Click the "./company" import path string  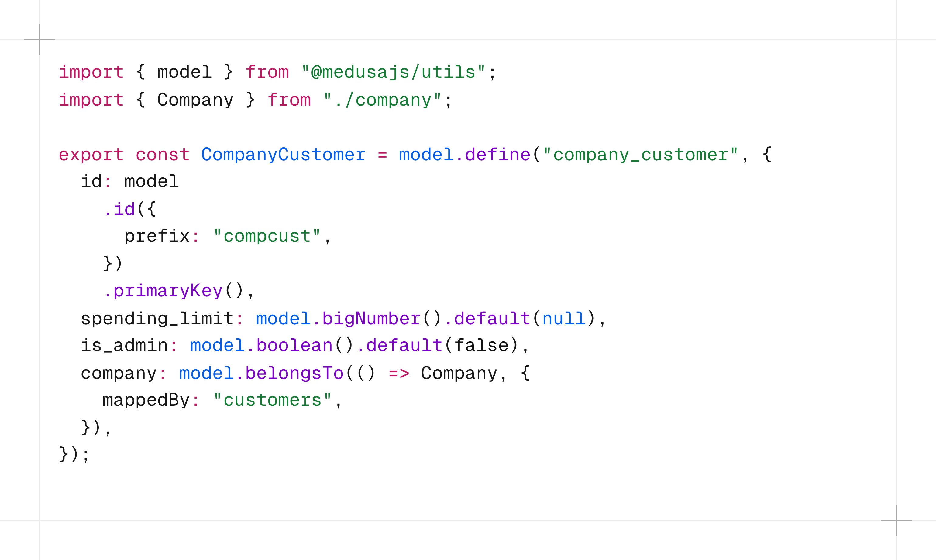(x=382, y=100)
